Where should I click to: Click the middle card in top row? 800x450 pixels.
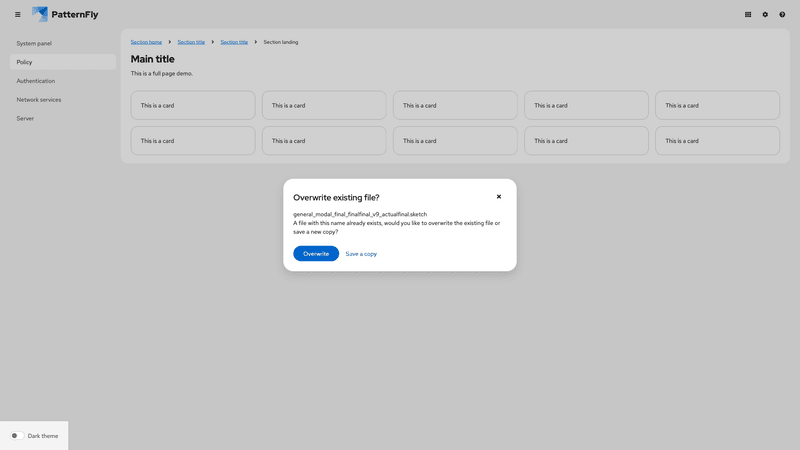[x=455, y=105]
